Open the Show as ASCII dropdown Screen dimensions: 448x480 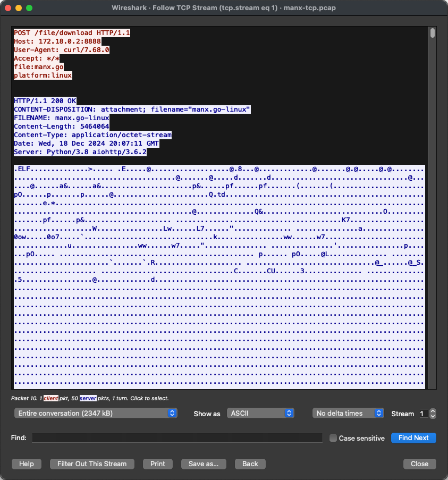pyautogui.click(x=260, y=413)
